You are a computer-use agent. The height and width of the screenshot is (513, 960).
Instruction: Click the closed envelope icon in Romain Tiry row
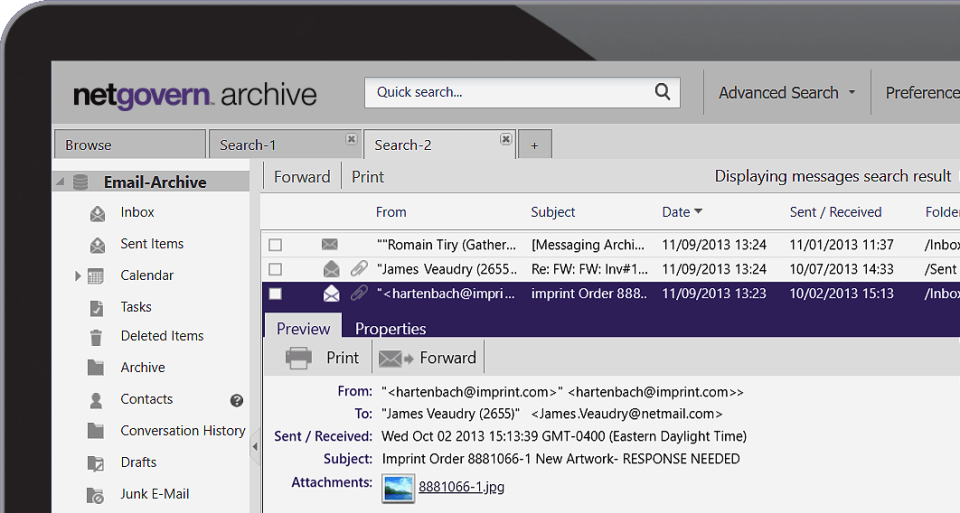[329, 244]
